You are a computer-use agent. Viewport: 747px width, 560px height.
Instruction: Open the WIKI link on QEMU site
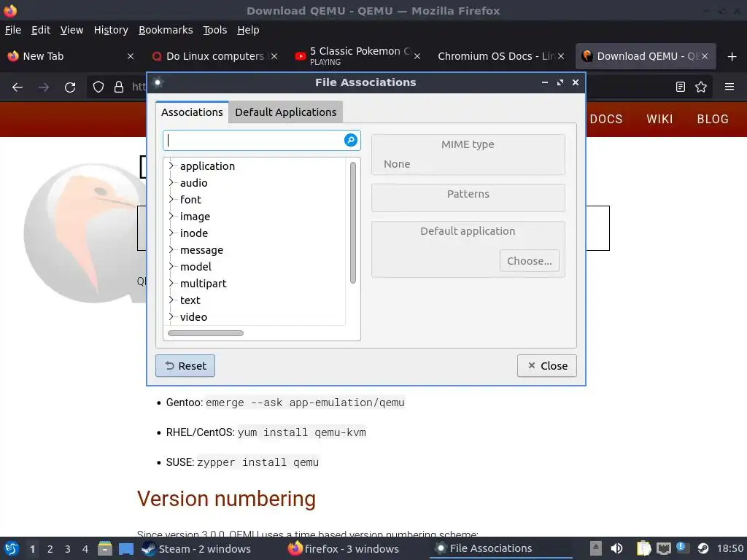coord(659,119)
